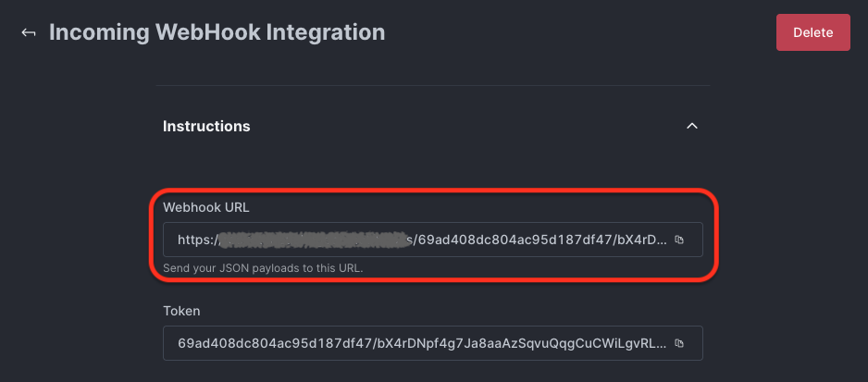
Task: Copy the Token using its copy icon
Action: [x=678, y=343]
